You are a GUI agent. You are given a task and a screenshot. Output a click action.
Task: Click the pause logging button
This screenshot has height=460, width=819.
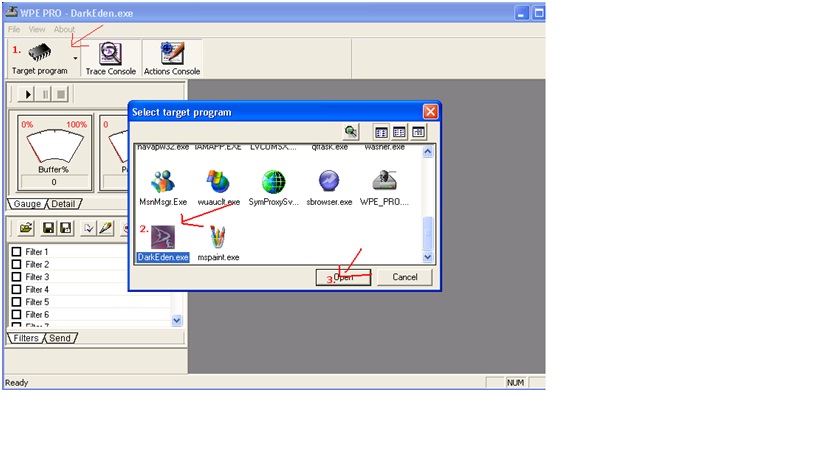coord(45,95)
